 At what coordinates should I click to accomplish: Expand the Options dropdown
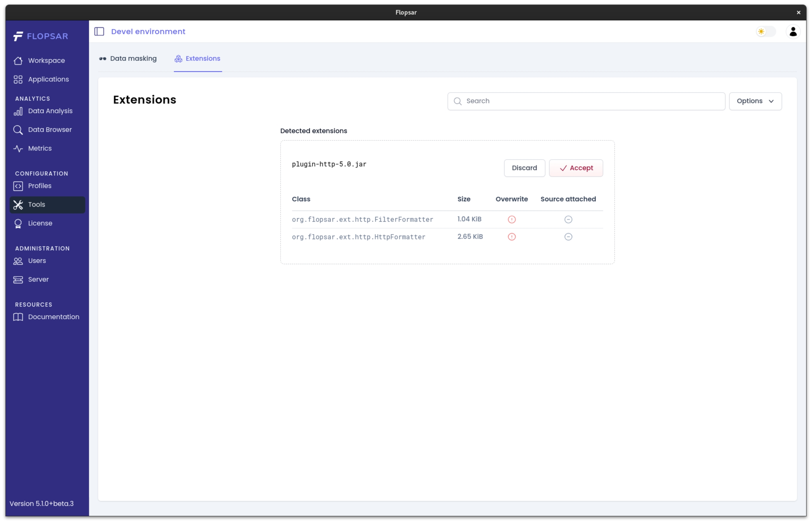coord(755,101)
